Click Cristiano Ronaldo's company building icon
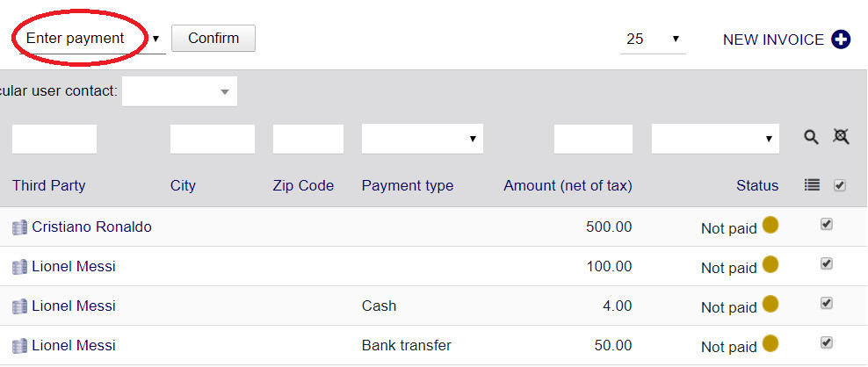The height and width of the screenshot is (367, 868). [x=20, y=227]
